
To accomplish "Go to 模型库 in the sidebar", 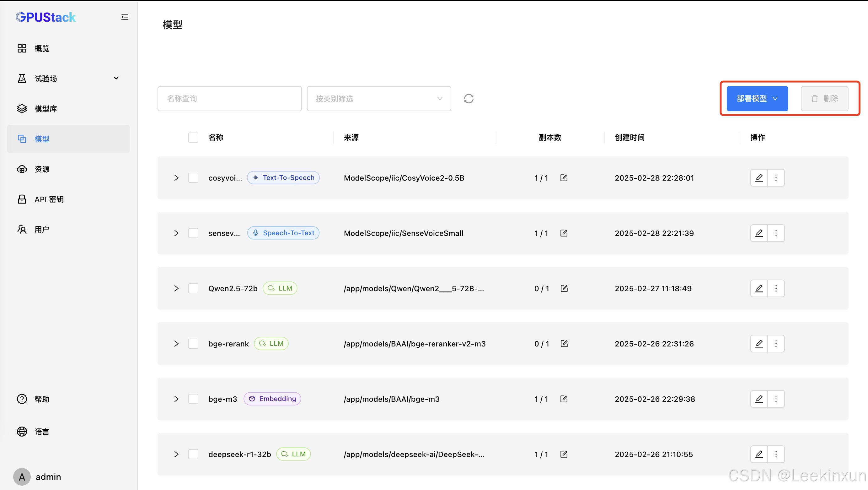I will [x=46, y=109].
